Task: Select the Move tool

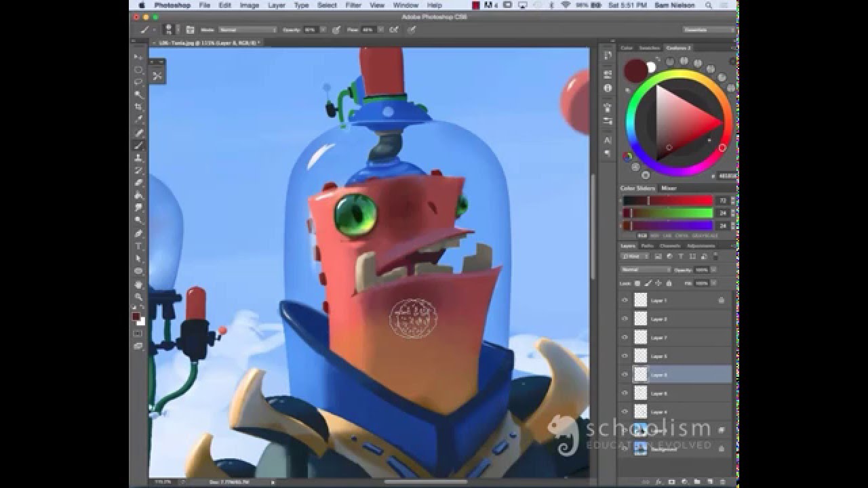Action: (138, 57)
